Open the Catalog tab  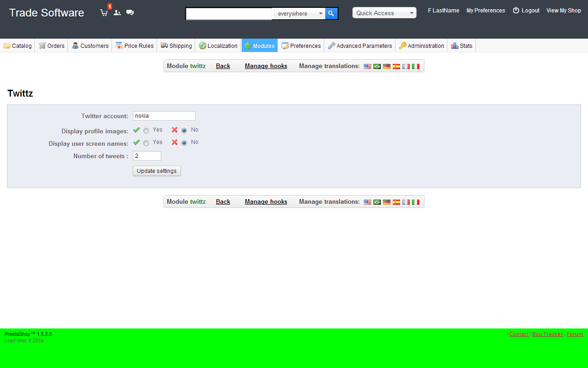[17, 46]
